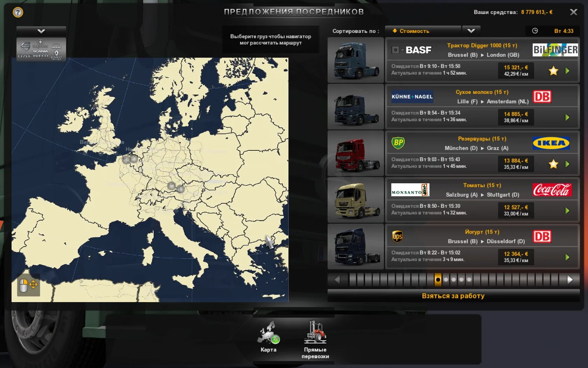
Task: Expand the truck brand filter chevron
Action: [x=41, y=31]
